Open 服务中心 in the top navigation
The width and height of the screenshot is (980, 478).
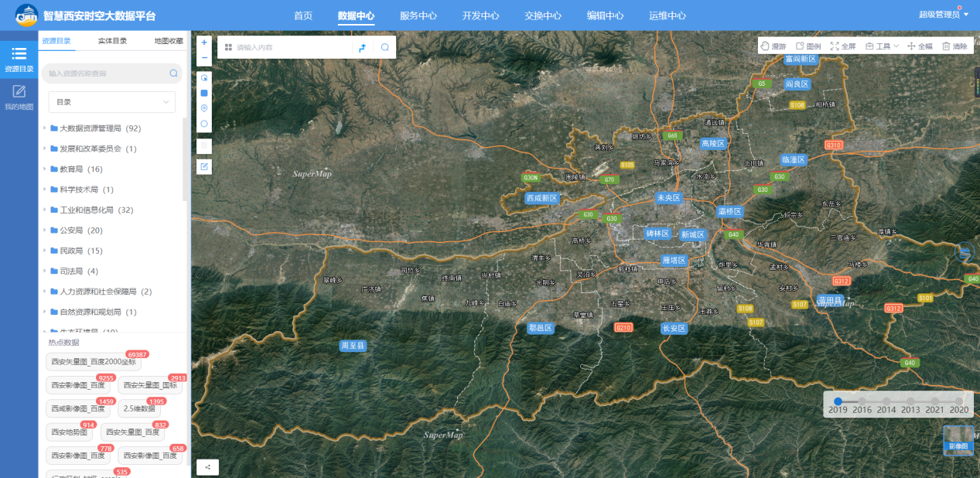click(x=418, y=15)
